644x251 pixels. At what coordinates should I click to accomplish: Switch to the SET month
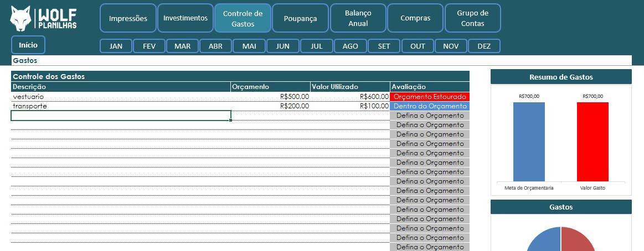384,46
